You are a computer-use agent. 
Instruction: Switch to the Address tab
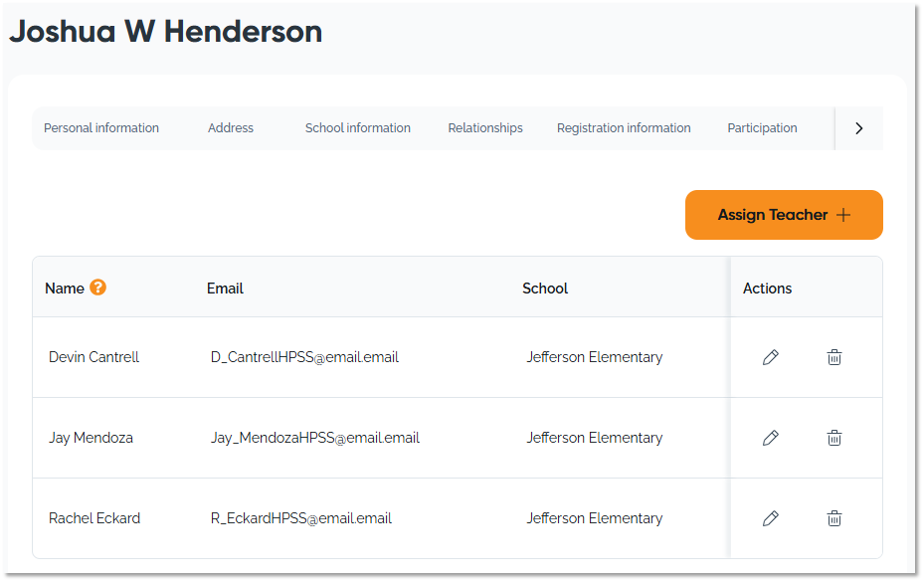[x=231, y=128]
